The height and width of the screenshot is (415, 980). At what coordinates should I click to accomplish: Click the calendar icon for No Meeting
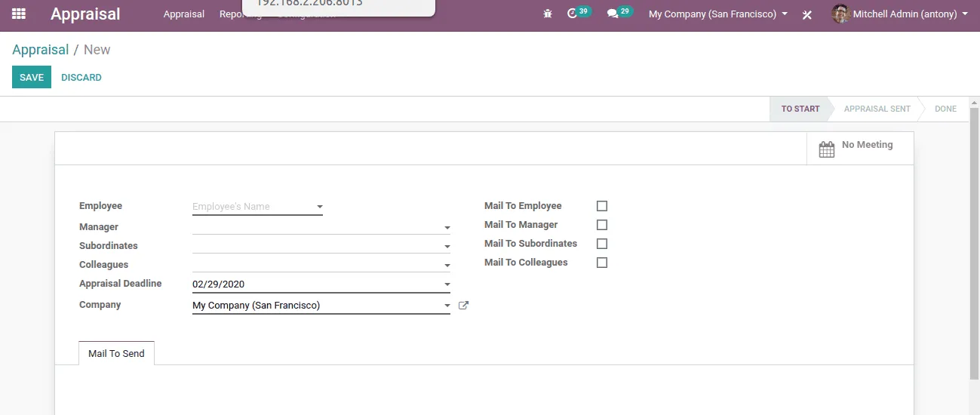click(x=827, y=149)
